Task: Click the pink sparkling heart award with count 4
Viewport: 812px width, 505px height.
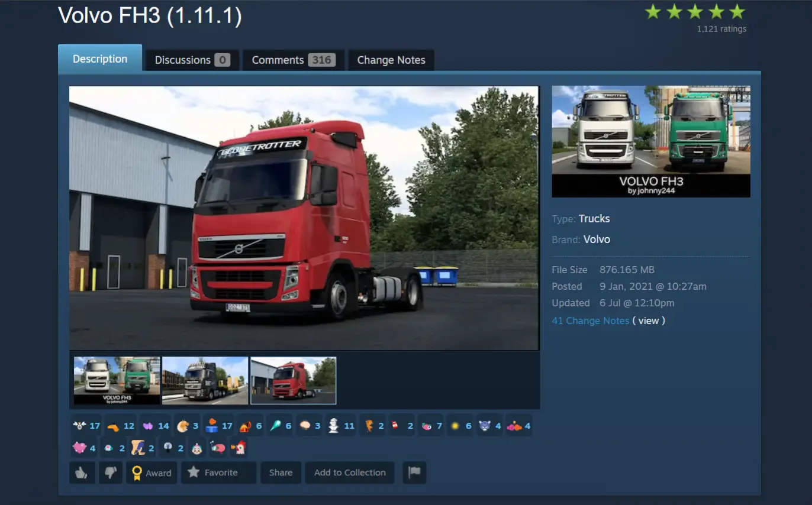Action: pos(84,448)
